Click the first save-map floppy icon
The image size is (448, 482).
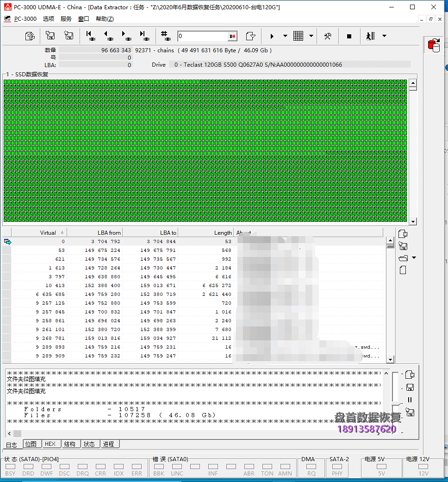click(50, 36)
